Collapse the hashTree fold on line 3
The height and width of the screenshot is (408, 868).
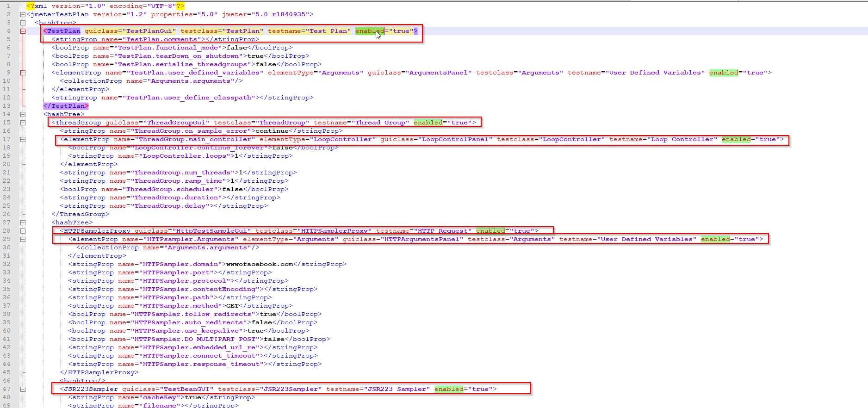pos(23,23)
